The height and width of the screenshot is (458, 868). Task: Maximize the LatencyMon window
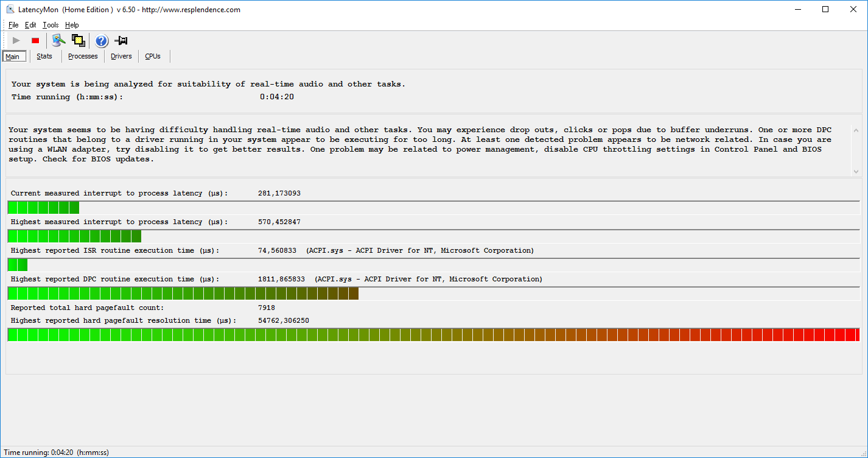coord(826,9)
